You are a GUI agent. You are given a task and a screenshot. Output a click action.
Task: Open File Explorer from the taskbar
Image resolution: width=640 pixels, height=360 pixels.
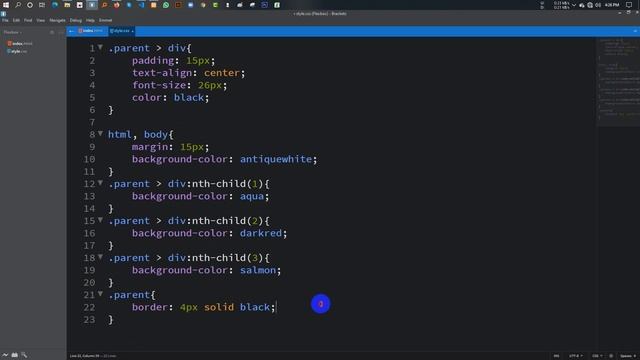[67, 5]
